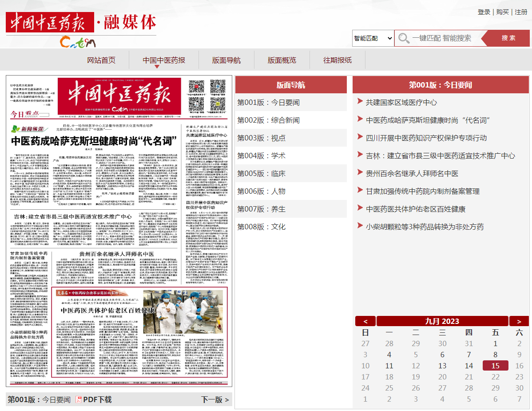
Task: Click 四川开展中医药知识产权 headline on newspaper page
Action: [206, 205]
